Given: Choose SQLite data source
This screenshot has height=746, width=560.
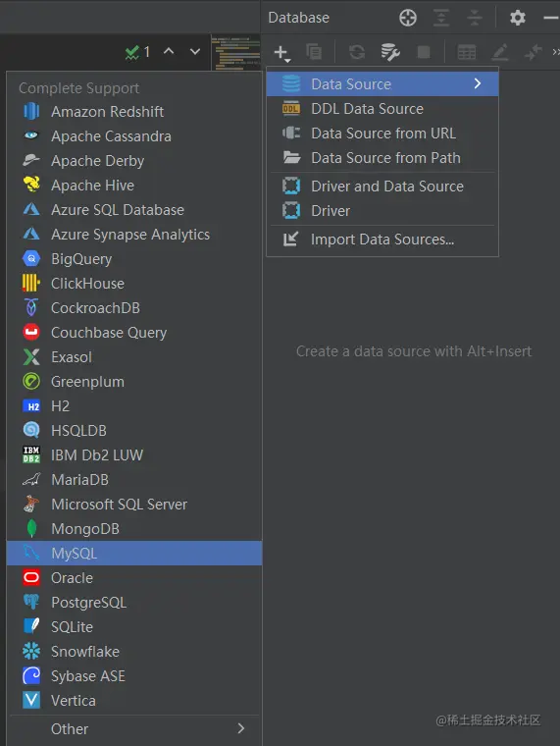Looking at the screenshot, I should pos(134,627).
